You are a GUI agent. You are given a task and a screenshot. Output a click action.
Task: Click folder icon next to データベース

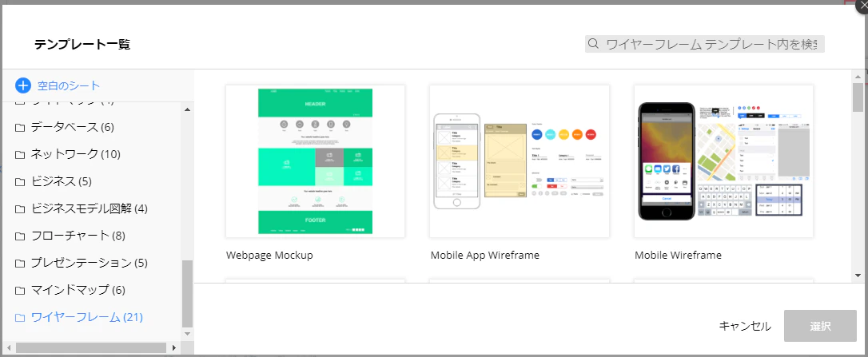(x=20, y=128)
